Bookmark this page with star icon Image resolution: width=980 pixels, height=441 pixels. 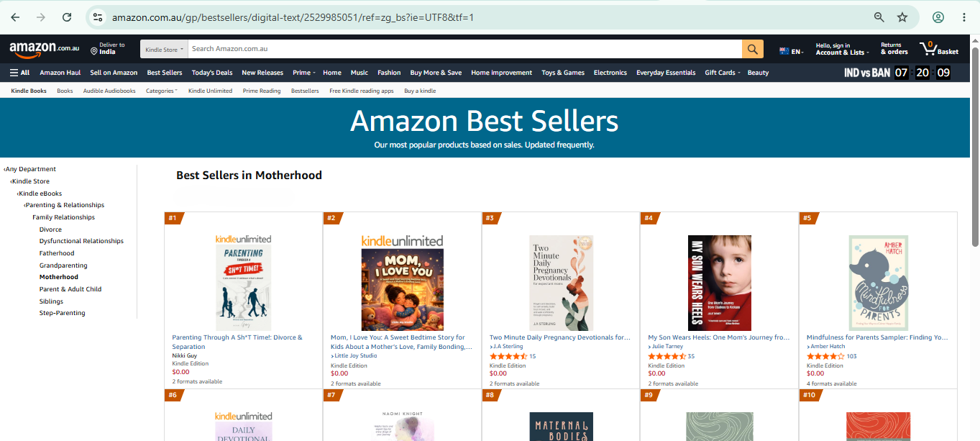(902, 17)
